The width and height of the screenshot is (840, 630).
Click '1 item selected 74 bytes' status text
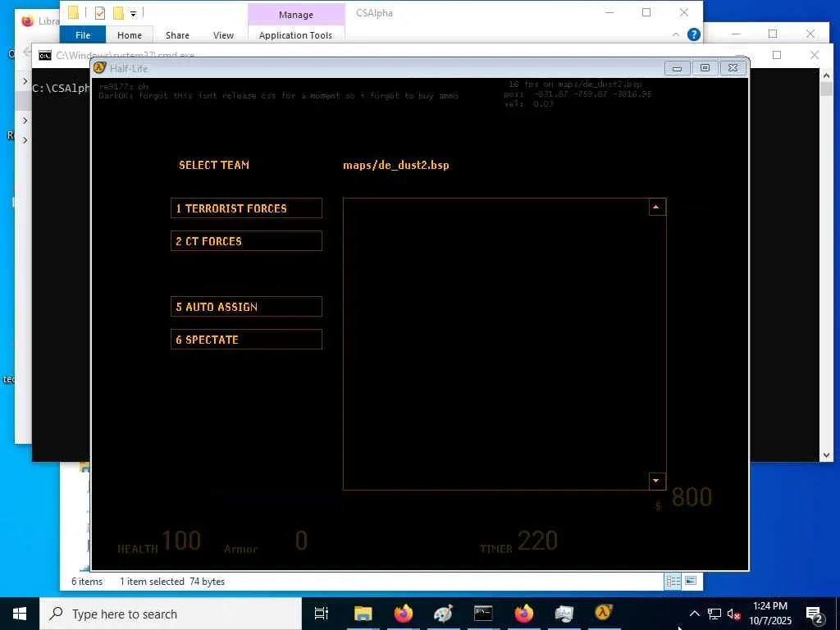tap(172, 582)
